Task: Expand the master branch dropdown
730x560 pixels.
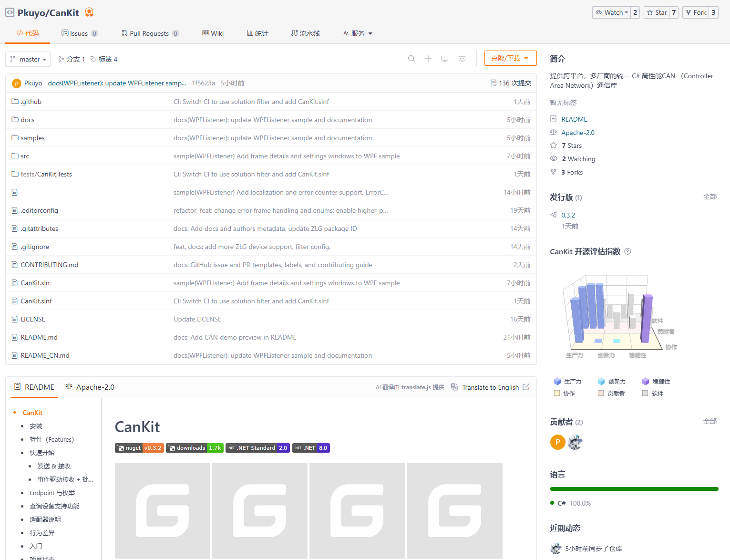Action: tap(28, 59)
